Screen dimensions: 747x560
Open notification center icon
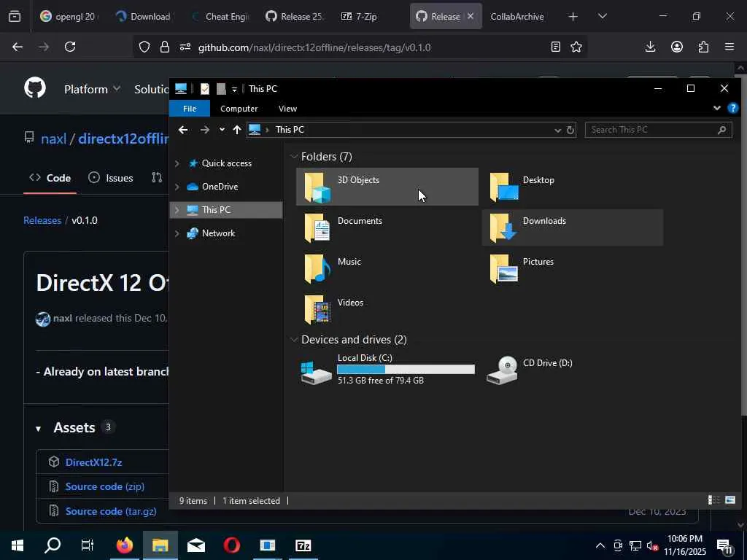[x=724, y=546]
